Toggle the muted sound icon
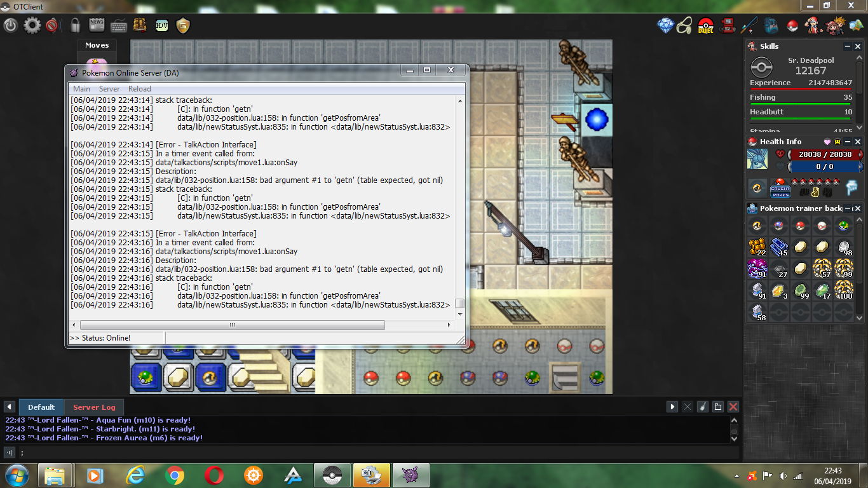868x488 pixels. 53,25
